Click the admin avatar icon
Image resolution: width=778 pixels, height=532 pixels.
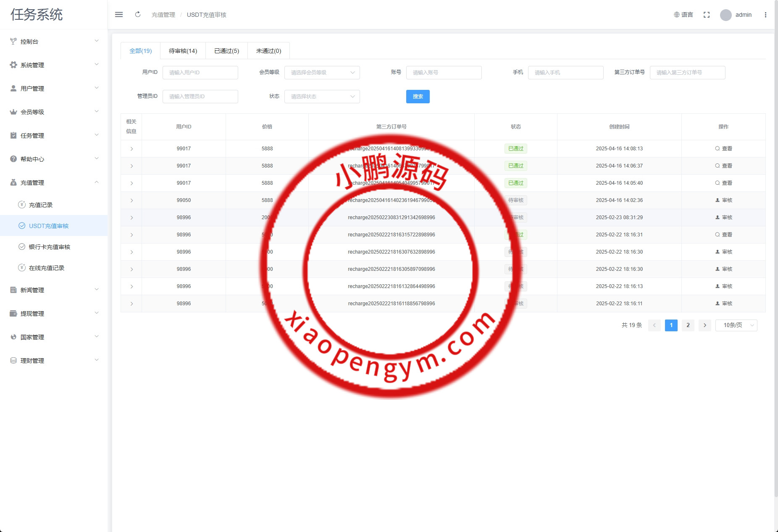(x=725, y=15)
